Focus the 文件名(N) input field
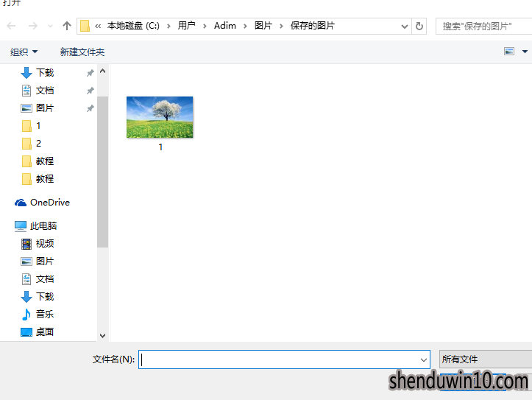532x400 pixels. tap(284, 359)
